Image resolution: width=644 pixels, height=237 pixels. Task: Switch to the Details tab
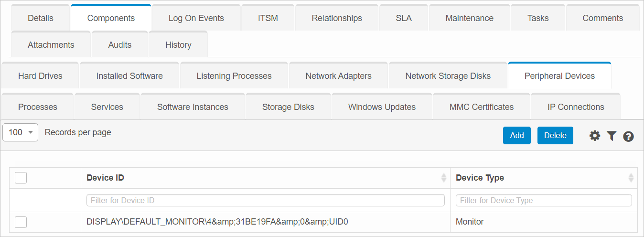tap(41, 18)
